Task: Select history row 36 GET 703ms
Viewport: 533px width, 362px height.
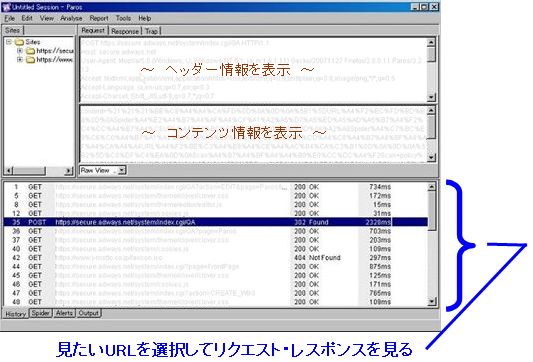Action: pos(216,231)
